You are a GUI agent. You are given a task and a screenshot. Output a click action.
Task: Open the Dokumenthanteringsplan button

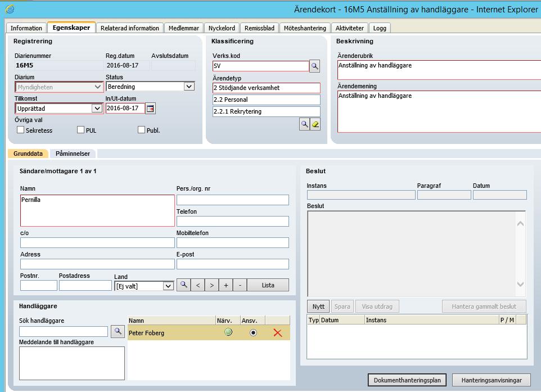[x=407, y=380]
